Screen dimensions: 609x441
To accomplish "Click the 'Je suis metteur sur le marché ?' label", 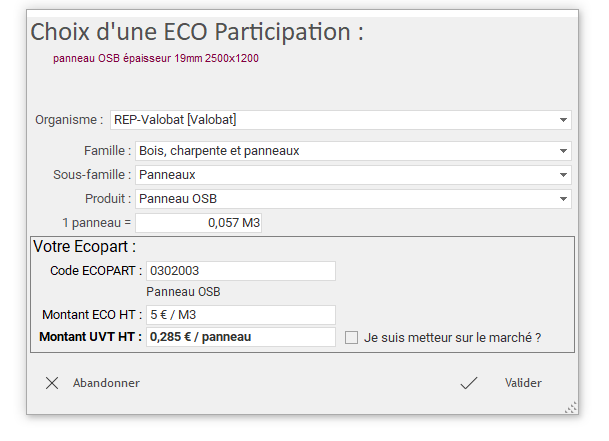I will [x=452, y=338].
